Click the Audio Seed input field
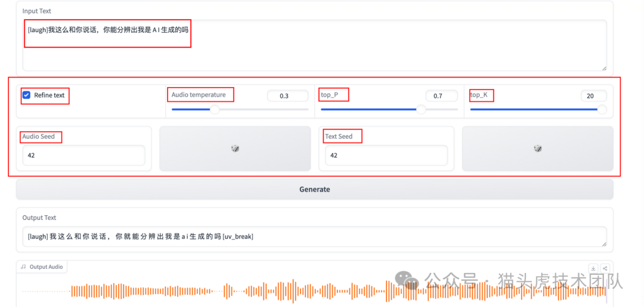The image size is (644, 307). coord(84,156)
